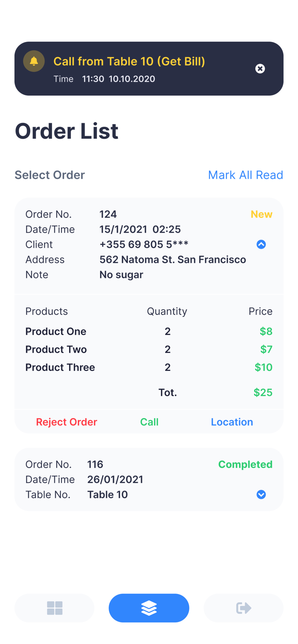
Task: Open the dashboard grid icon in bottom bar
Action: click(x=54, y=608)
